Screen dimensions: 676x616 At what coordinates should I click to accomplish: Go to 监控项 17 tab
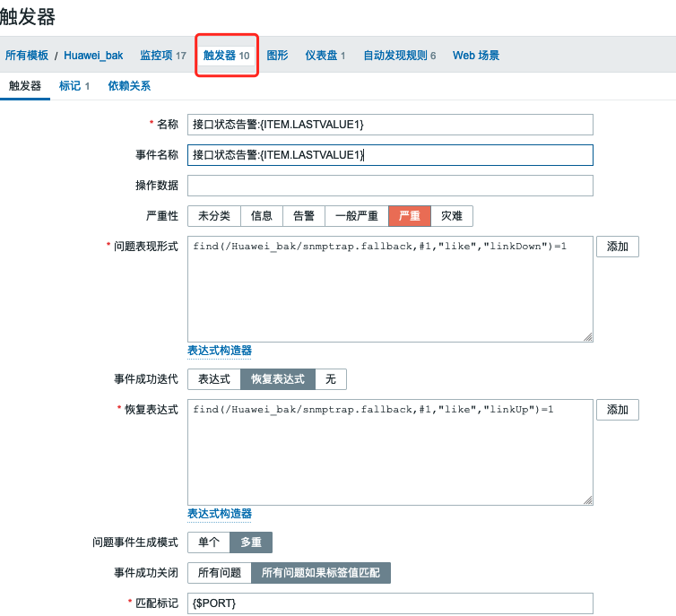[x=163, y=56]
